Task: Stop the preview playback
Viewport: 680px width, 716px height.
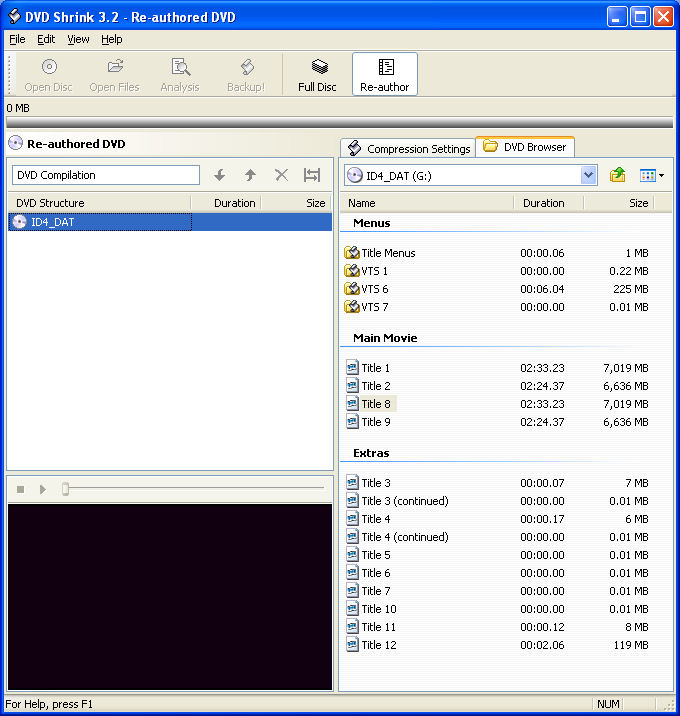Action: point(20,490)
